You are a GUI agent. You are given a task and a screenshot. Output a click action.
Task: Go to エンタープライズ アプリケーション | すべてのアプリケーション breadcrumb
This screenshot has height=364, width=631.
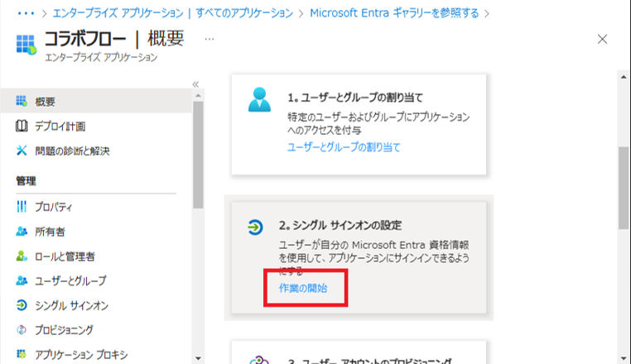coord(173,13)
